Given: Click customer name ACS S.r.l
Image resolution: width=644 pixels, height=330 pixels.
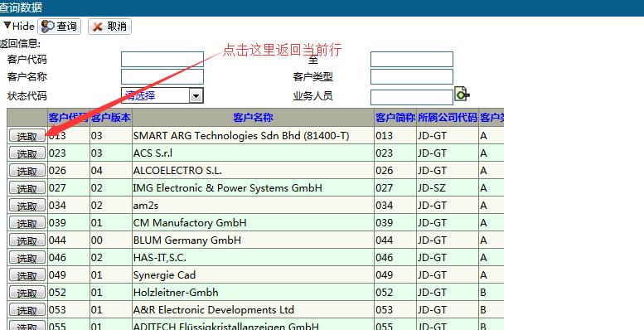Looking at the screenshot, I should [x=153, y=153].
